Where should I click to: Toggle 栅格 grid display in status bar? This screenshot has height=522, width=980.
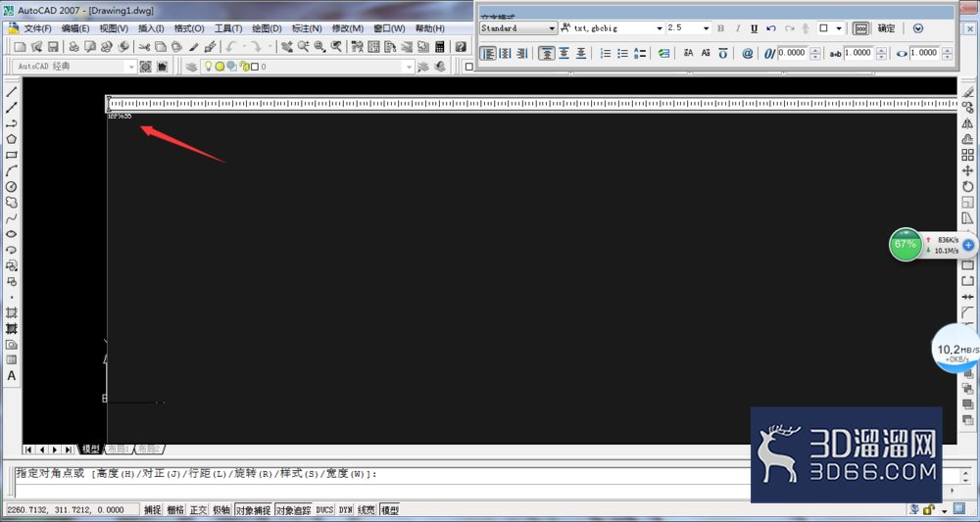click(175, 510)
